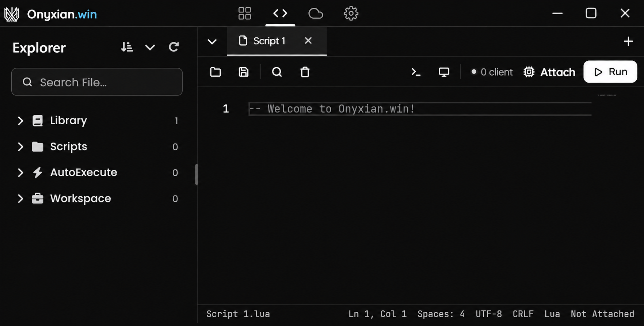Expand the AutoExecute chevron
The width and height of the screenshot is (644, 326).
tap(20, 173)
